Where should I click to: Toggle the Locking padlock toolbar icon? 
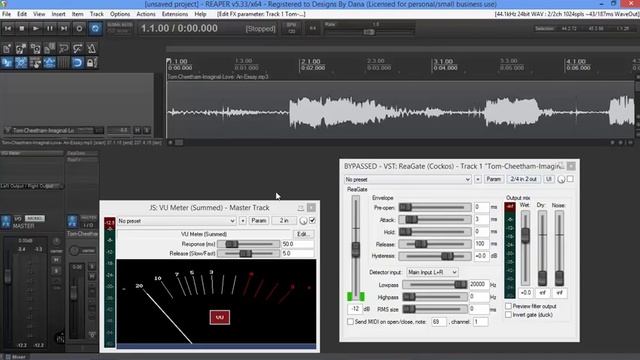pyautogui.click(x=91, y=63)
